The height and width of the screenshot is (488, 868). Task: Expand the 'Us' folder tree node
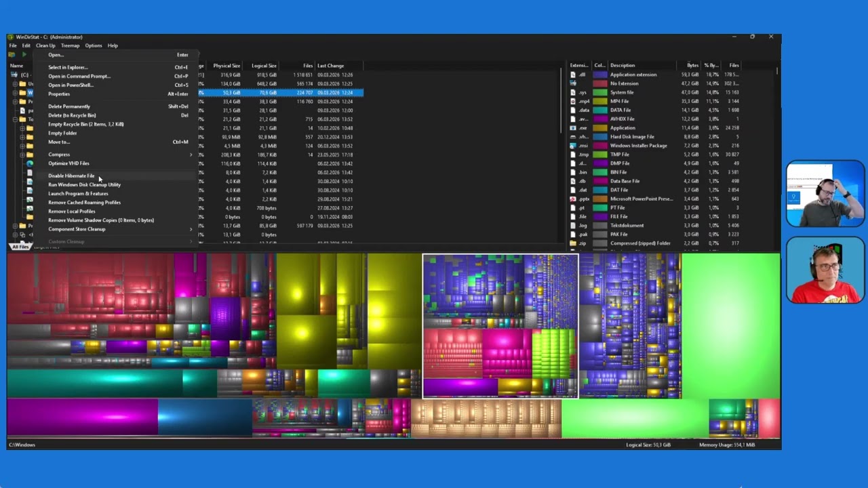(15, 83)
